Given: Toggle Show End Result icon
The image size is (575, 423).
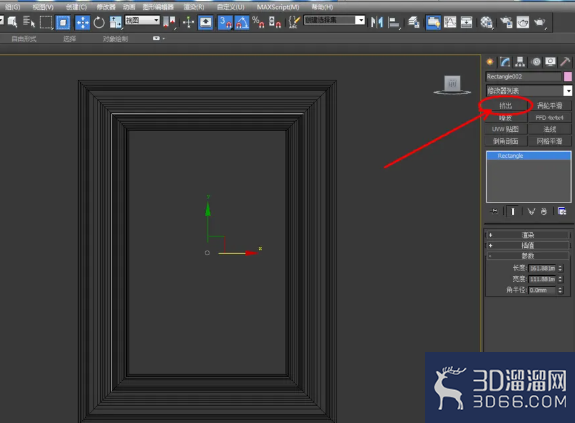Looking at the screenshot, I should (512, 212).
